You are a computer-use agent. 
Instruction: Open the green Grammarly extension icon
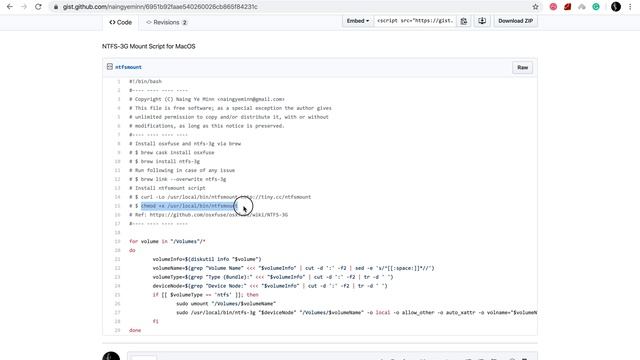coord(596,7)
